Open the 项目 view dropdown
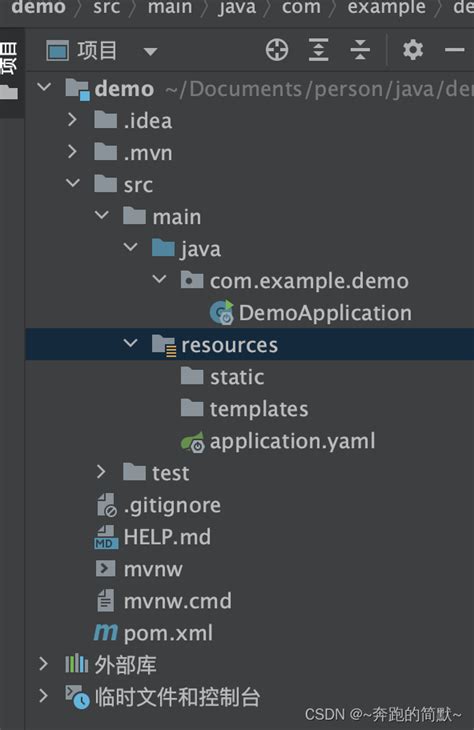This screenshot has height=730, width=474. 150,51
